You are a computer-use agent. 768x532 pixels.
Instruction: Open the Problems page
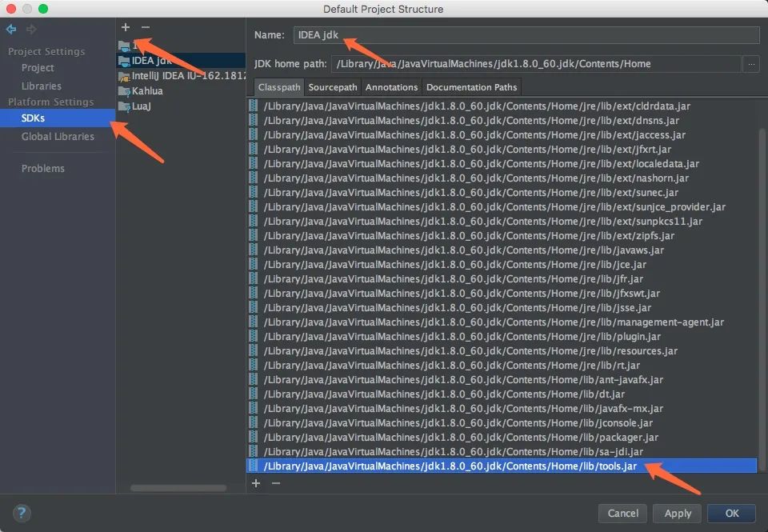click(43, 168)
